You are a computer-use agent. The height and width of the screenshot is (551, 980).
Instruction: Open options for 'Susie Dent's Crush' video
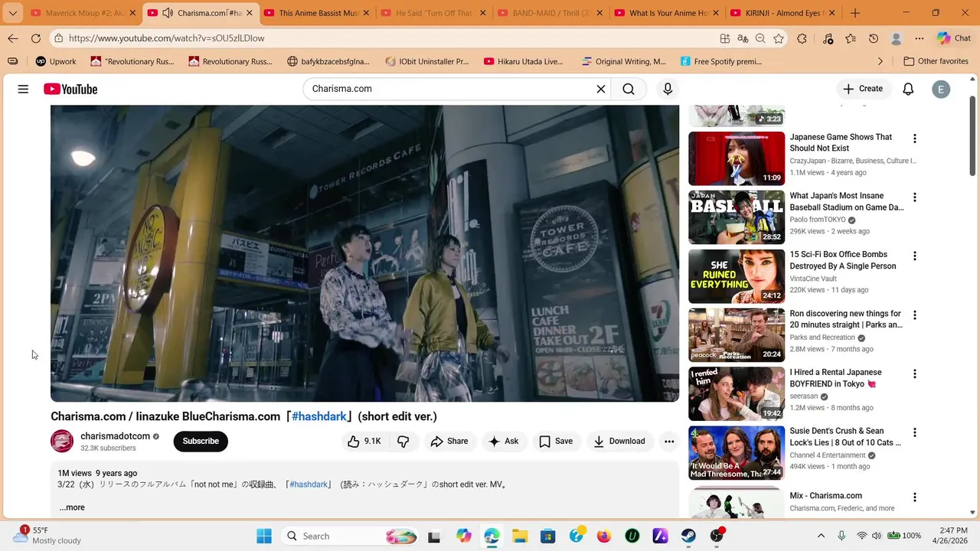coord(914,432)
